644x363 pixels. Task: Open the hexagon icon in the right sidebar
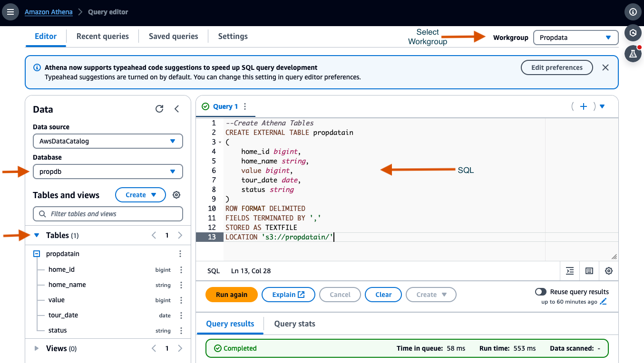(633, 33)
